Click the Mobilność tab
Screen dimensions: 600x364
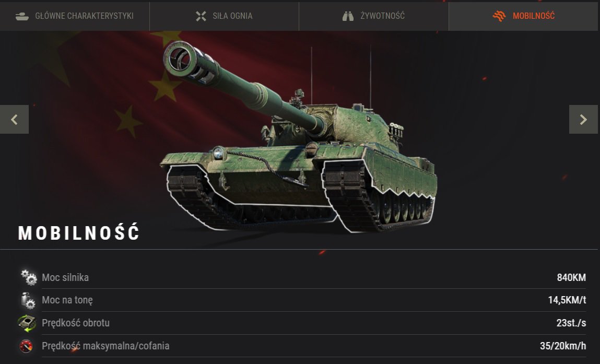click(523, 16)
